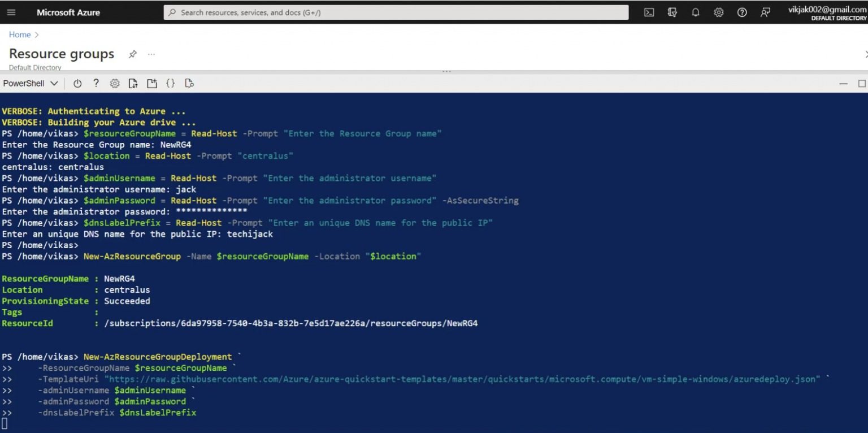The height and width of the screenshot is (433, 868).
Task: Expand the PowerShell shell selector
Action: point(31,83)
